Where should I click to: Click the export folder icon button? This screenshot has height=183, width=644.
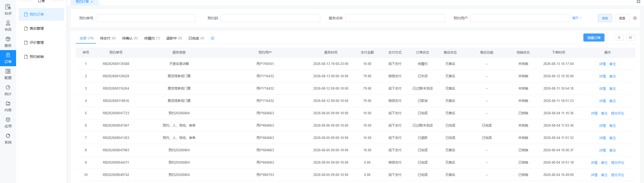(631, 38)
